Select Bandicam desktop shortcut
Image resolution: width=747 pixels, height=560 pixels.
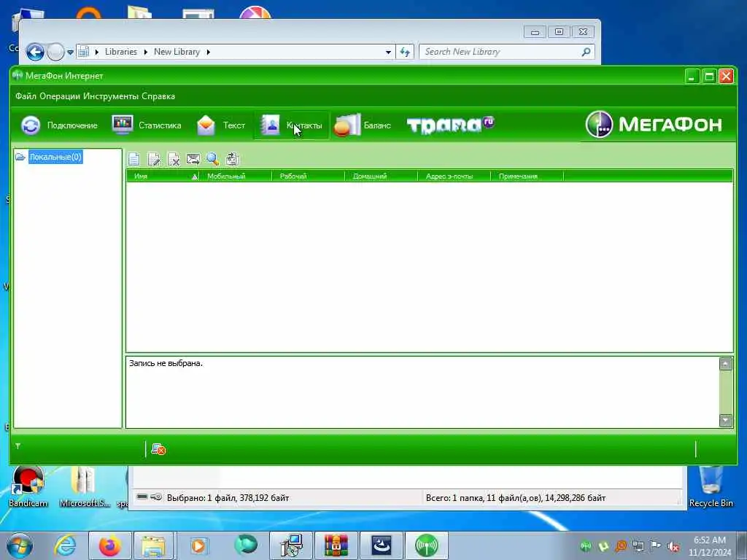pyautogui.click(x=28, y=486)
